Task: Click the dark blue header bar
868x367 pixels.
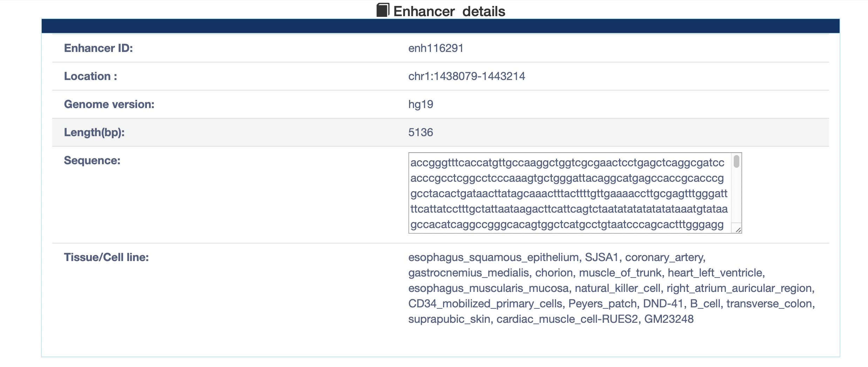Action: point(441,26)
